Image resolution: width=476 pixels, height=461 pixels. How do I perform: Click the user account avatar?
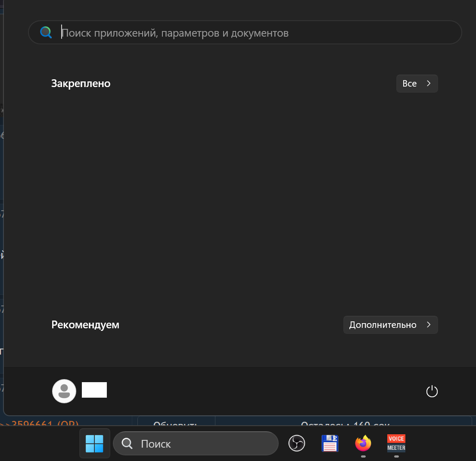point(64,391)
